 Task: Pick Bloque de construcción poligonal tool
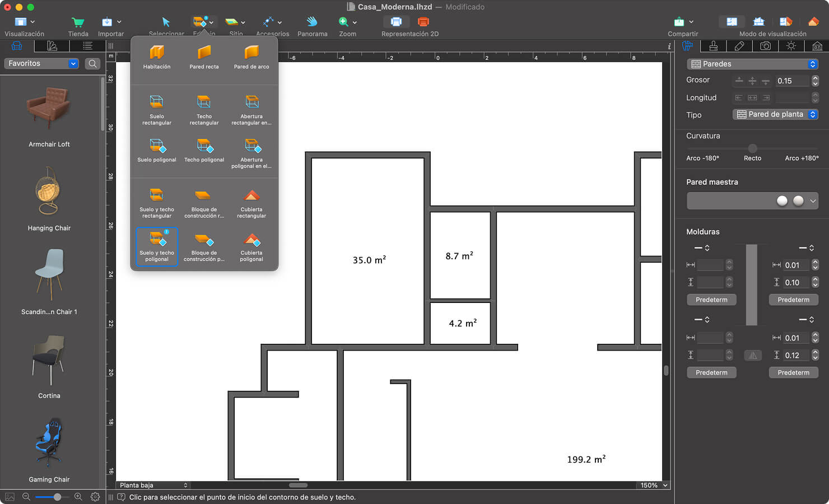pyautogui.click(x=204, y=246)
